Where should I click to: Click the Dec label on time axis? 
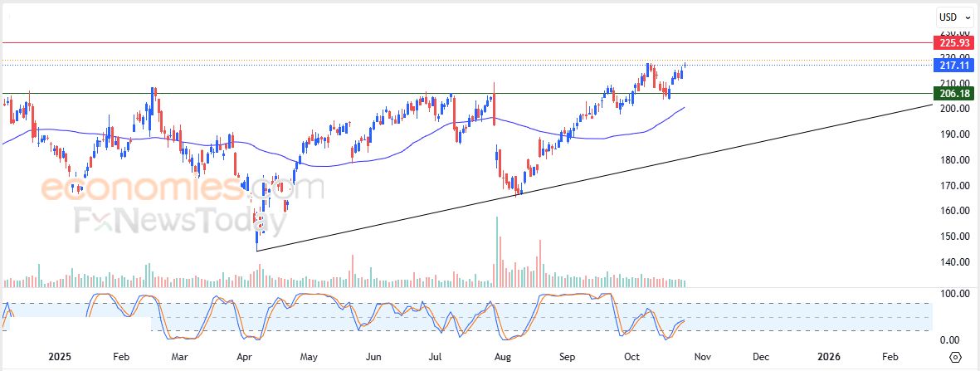point(760,356)
